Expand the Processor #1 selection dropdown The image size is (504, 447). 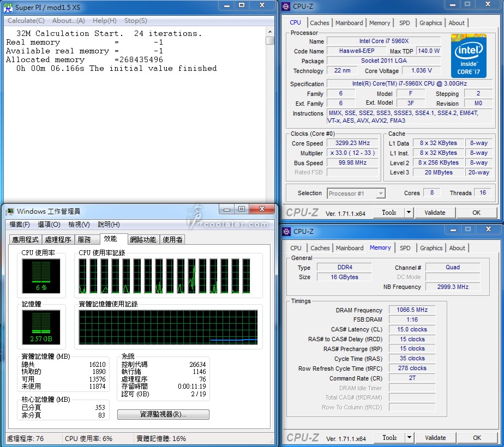pyautogui.click(x=381, y=194)
